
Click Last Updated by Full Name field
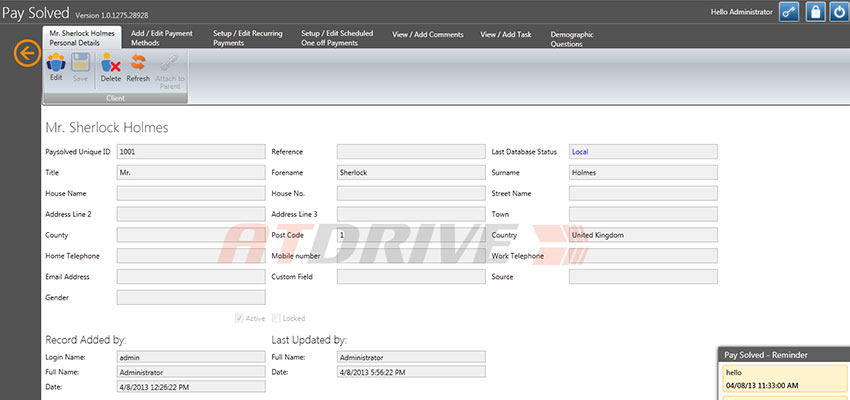pos(411,357)
